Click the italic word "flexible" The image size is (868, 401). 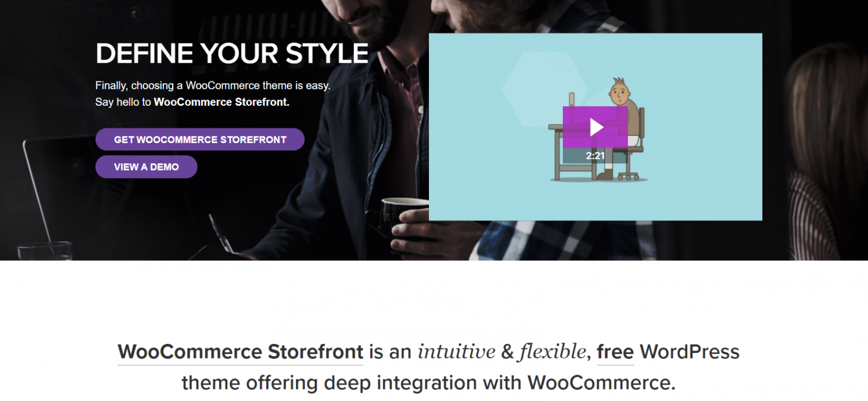pos(552,352)
